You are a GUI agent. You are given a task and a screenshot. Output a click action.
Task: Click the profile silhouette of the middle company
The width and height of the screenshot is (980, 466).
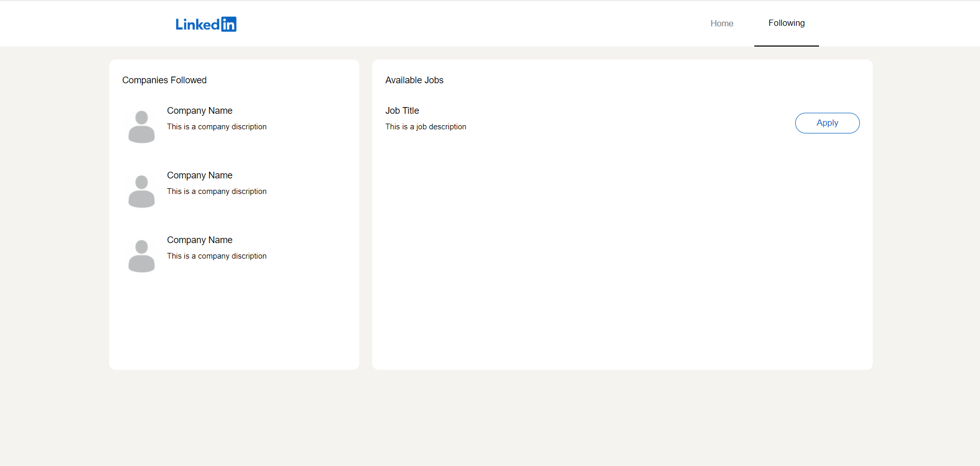141,190
